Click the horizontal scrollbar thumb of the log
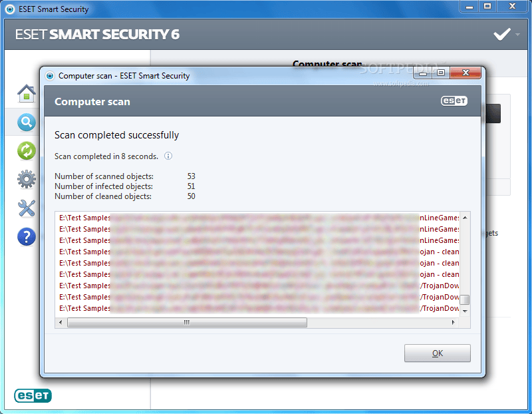Viewport: 532px width, 414px height. (187, 322)
